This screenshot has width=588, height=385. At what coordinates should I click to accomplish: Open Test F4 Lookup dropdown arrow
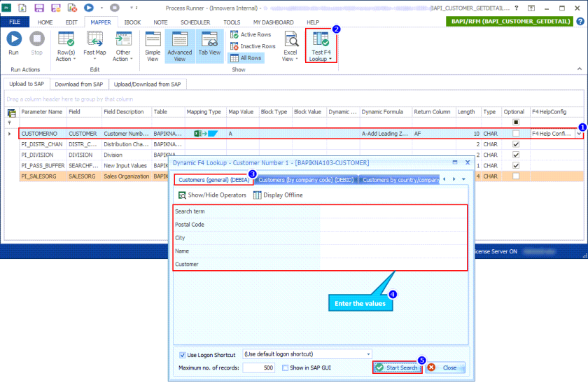coord(330,59)
